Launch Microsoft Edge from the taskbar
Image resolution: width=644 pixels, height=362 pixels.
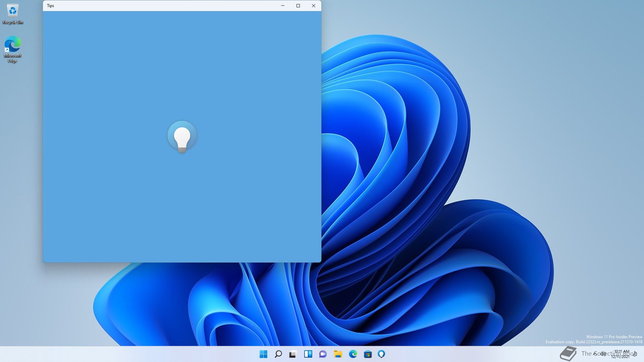coord(353,354)
